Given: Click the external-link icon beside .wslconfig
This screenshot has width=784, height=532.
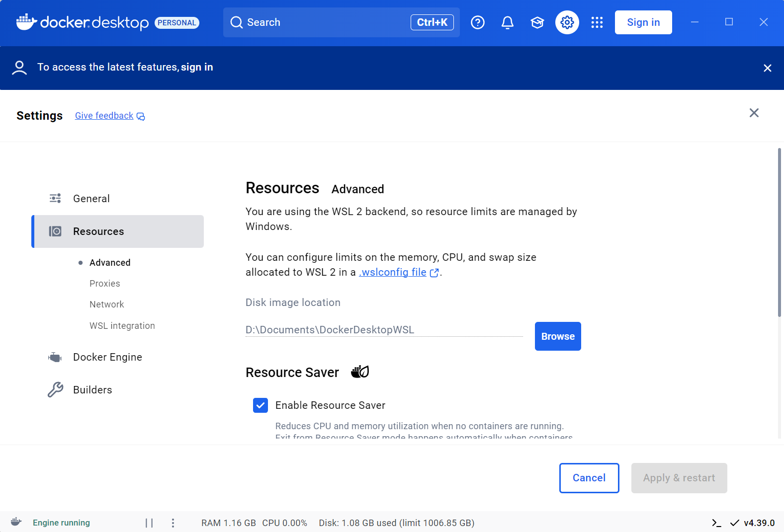Looking at the screenshot, I should [x=434, y=273].
